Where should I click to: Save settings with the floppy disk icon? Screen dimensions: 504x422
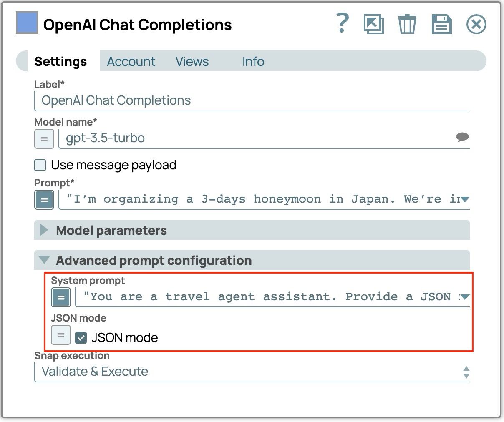(441, 24)
